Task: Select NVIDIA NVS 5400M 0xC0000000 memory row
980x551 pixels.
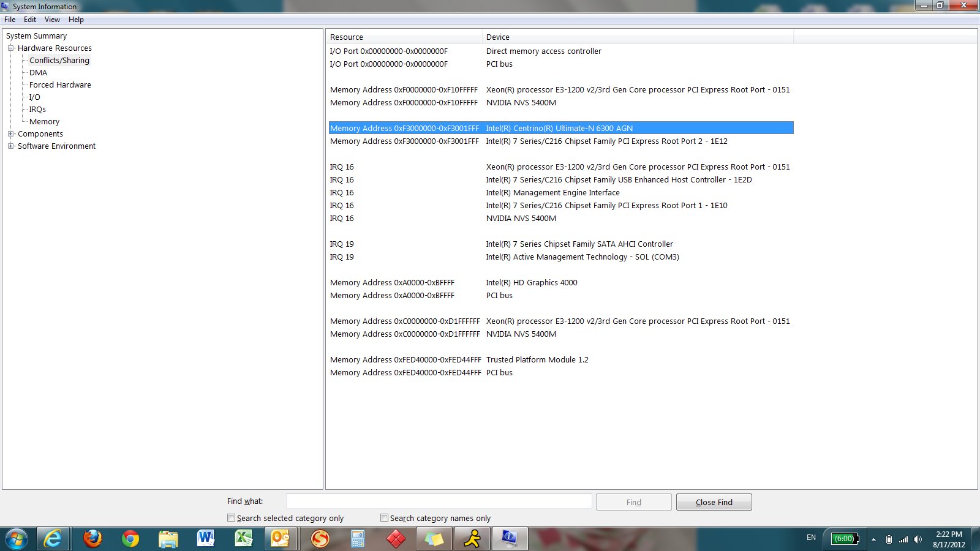Action: (x=561, y=334)
